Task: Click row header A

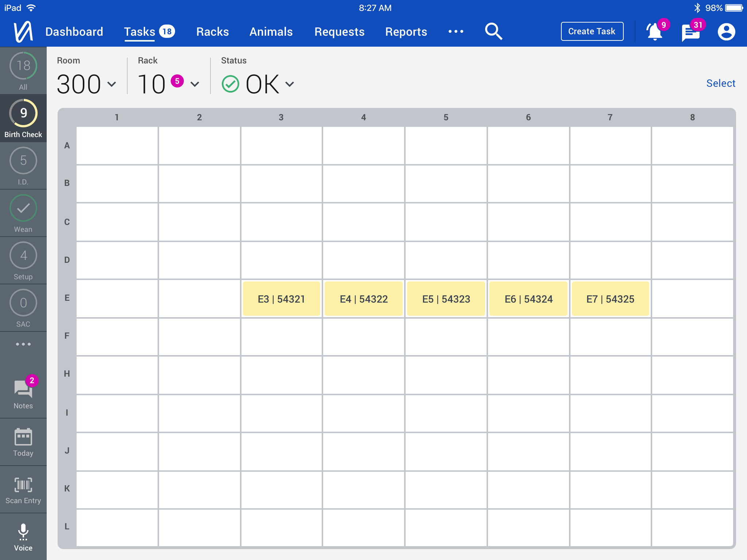Action: pos(67,145)
